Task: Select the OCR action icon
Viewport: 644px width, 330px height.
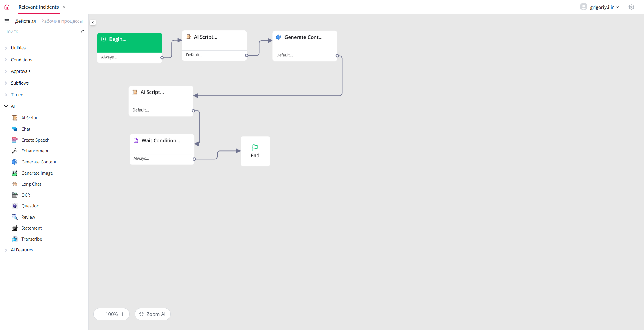Action: tap(14, 195)
